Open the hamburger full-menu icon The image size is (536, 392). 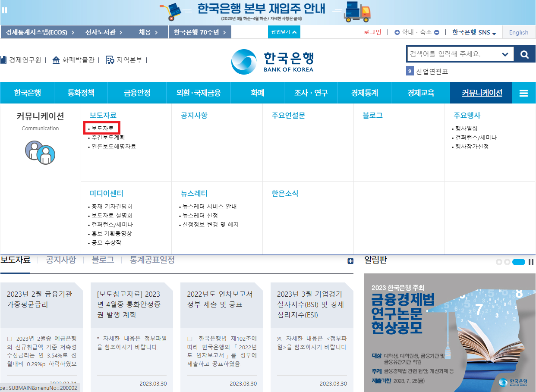click(524, 93)
